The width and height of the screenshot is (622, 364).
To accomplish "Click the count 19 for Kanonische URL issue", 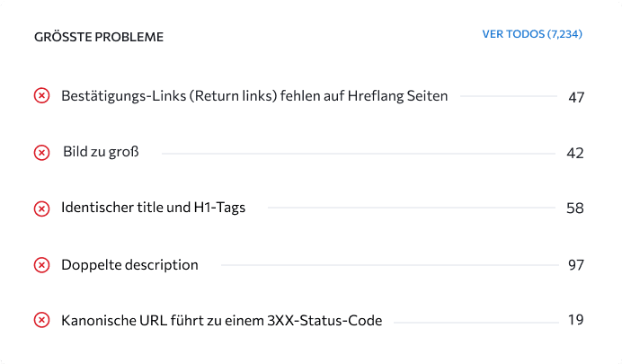I will click(x=576, y=320).
